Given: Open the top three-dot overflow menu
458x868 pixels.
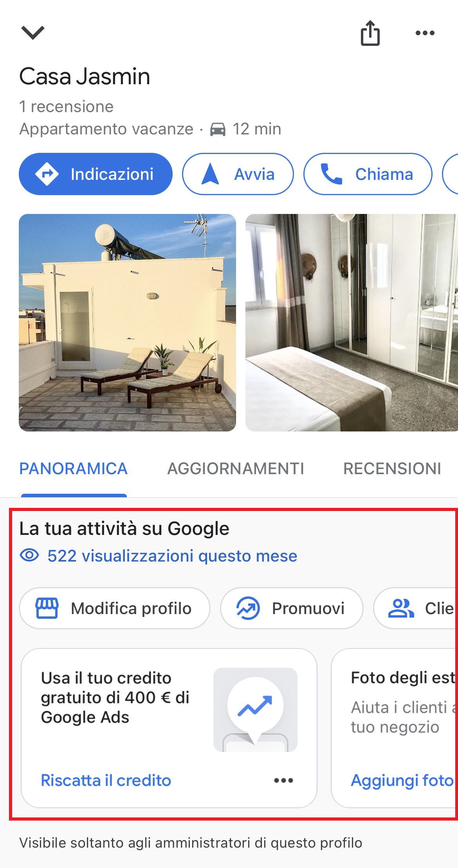Looking at the screenshot, I should (x=425, y=33).
